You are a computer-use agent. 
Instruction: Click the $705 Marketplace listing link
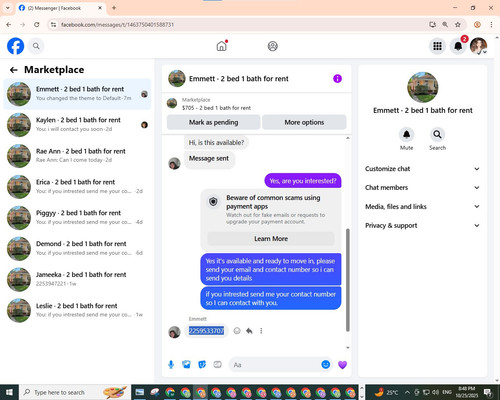(x=217, y=108)
